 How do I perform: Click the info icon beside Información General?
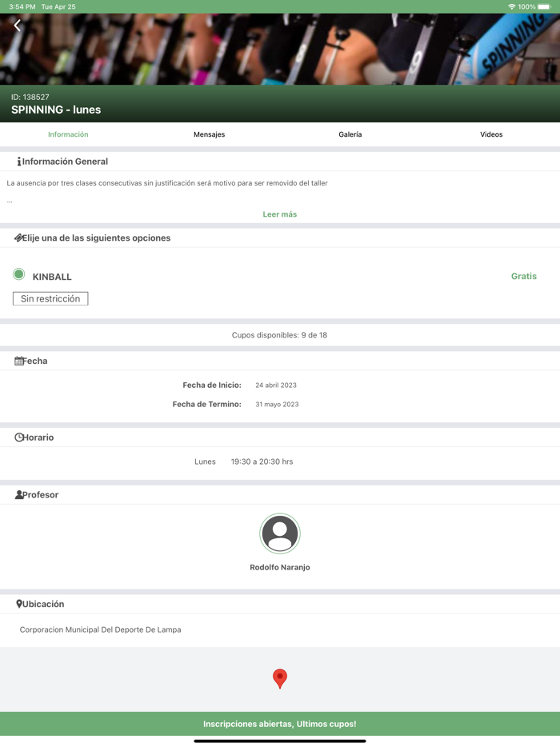coord(18,162)
